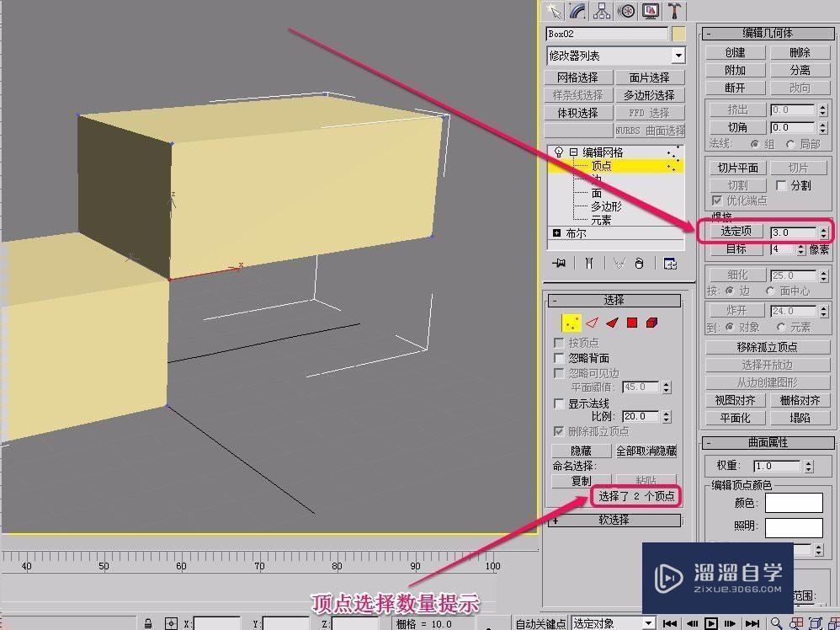Toggle Show End Result icon
Image resolution: width=840 pixels, height=630 pixels.
(588, 264)
